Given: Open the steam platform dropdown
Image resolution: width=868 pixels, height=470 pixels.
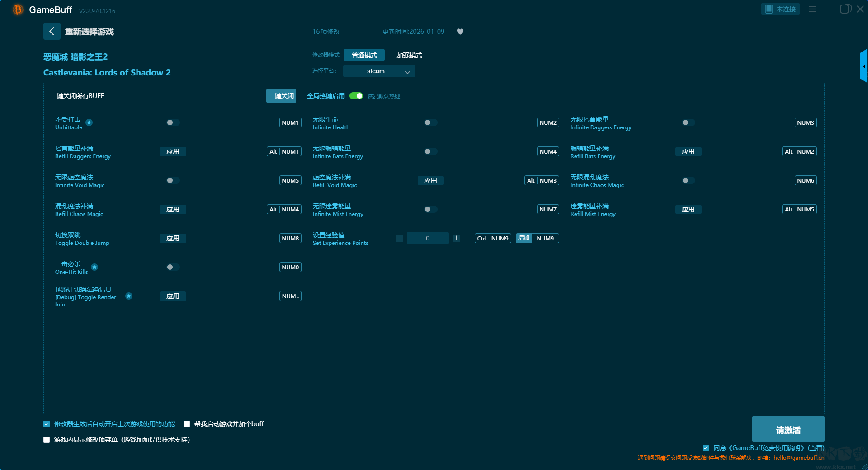Looking at the screenshot, I should click(x=379, y=71).
